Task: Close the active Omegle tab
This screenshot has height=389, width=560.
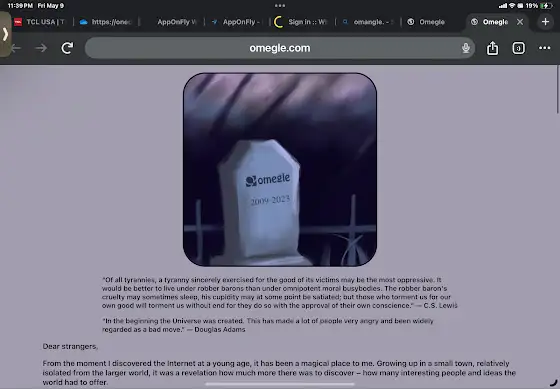Action: [520, 22]
